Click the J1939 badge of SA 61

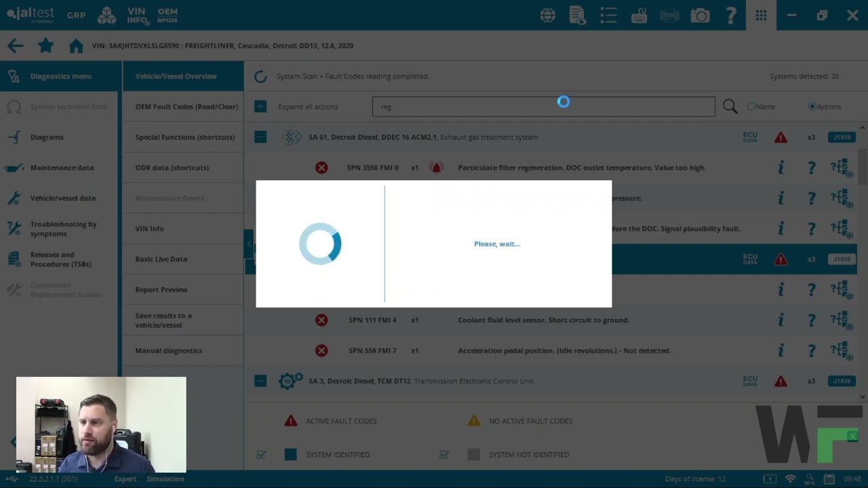842,137
